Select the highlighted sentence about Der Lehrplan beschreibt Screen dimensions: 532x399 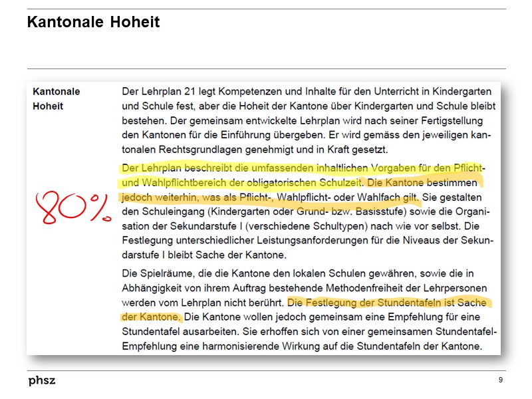point(266,170)
